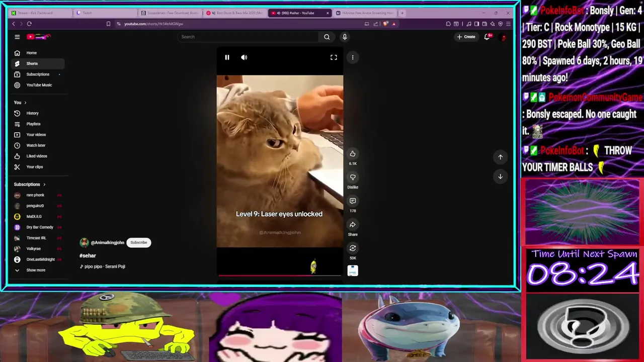Open watch History
The height and width of the screenshot is (362, 644).
pyautogui.click(x=37, y=113)
